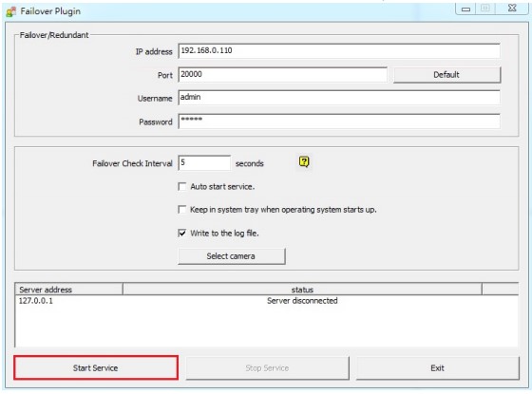The width and height of the screenshot is (532, 394).
Task: Click the Failover Plugin title bar app icon
Action: point(10,11)
